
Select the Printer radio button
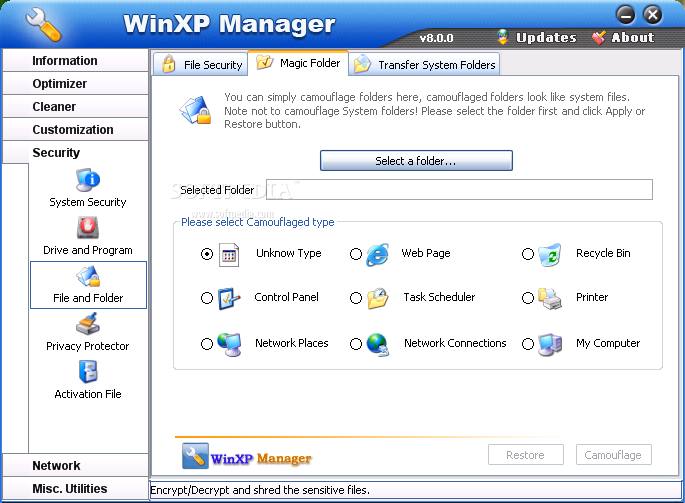click(528, 298)
